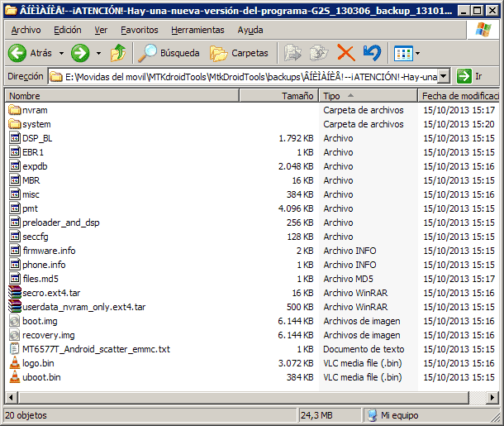Select the pmt file icon
The image size is (504, 426).
pyautogui.click(x=15, y=208)
